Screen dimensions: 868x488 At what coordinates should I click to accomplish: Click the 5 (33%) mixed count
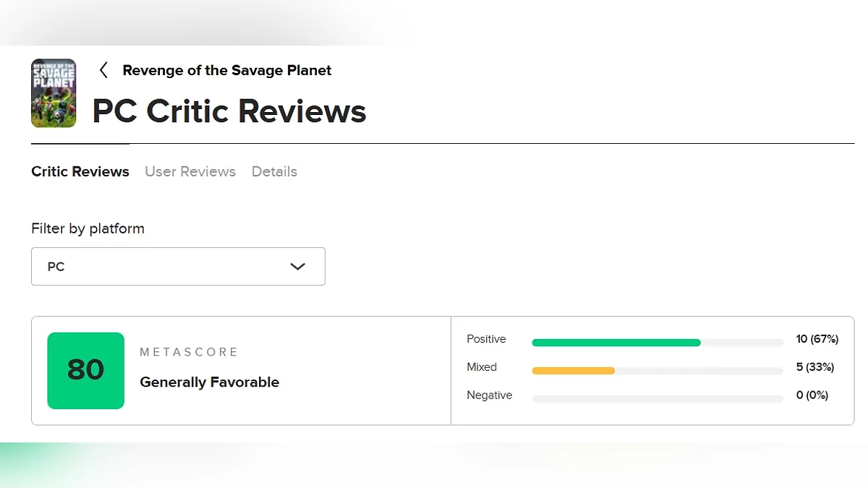pos(814,367)
